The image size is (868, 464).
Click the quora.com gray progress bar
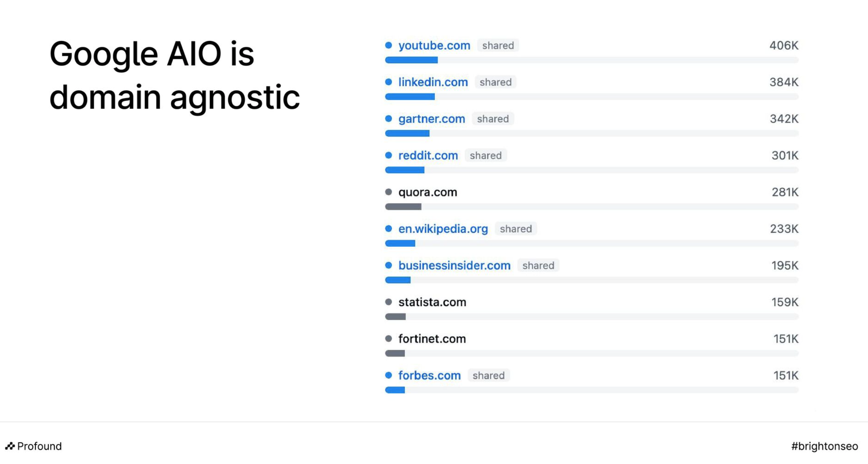403,207
